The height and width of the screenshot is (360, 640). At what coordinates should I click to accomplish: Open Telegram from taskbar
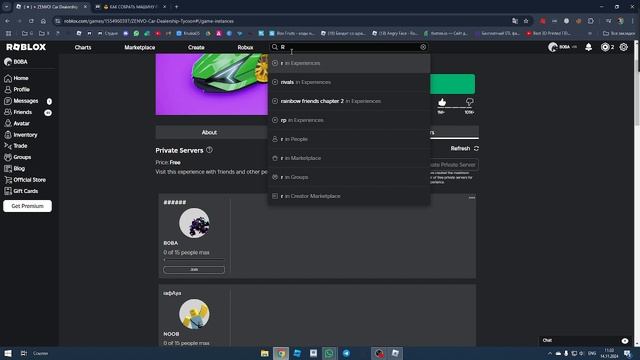click(346, 353)
